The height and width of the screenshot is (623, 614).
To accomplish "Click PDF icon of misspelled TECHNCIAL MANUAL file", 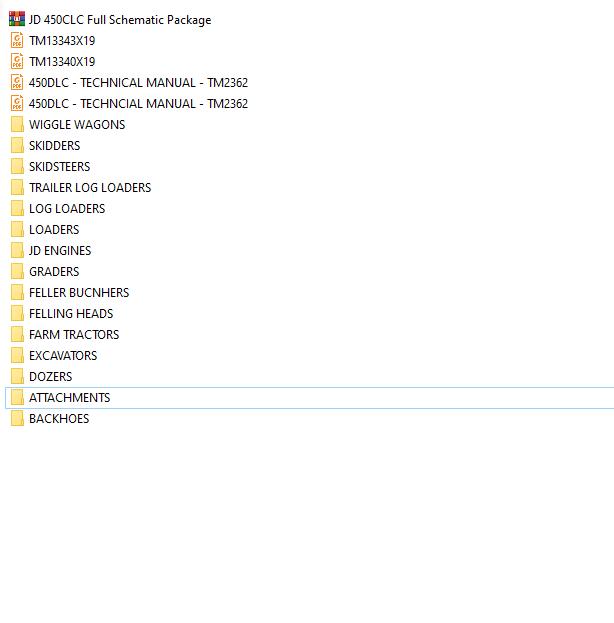I will coord(17,103).
